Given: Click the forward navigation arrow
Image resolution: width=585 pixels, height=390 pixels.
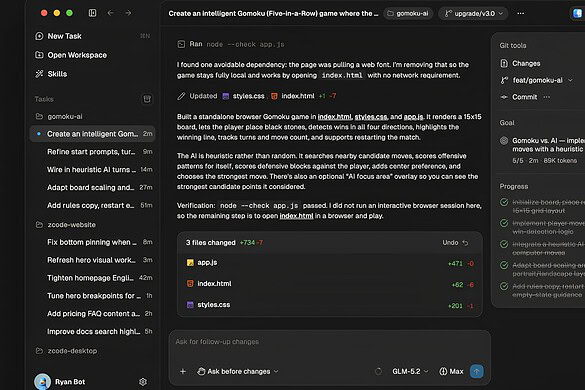Looking at the screenshot, I should (x=128, y=13).
